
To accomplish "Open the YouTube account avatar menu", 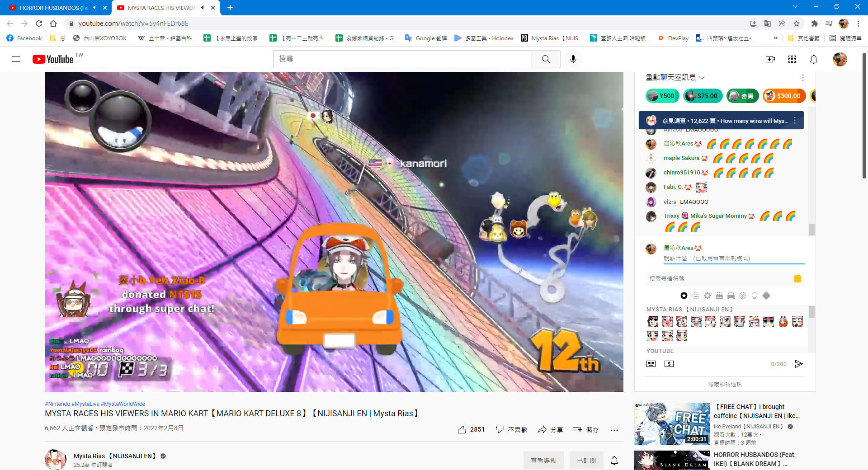I will pos(840,59).
